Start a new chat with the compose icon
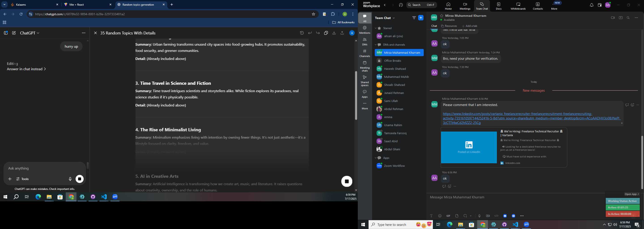Viewport: 644px width, 229px height. point(14,33)
